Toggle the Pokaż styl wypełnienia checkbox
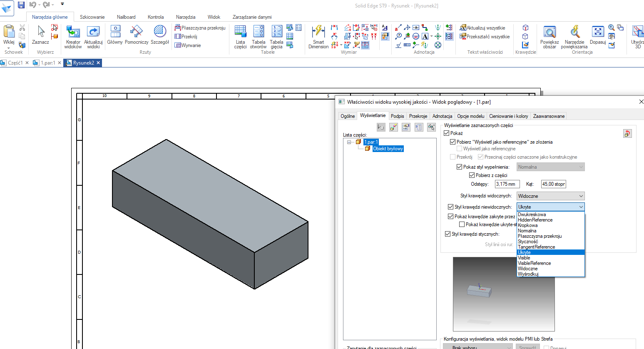 pyautogui.click(x=460, y=167)
